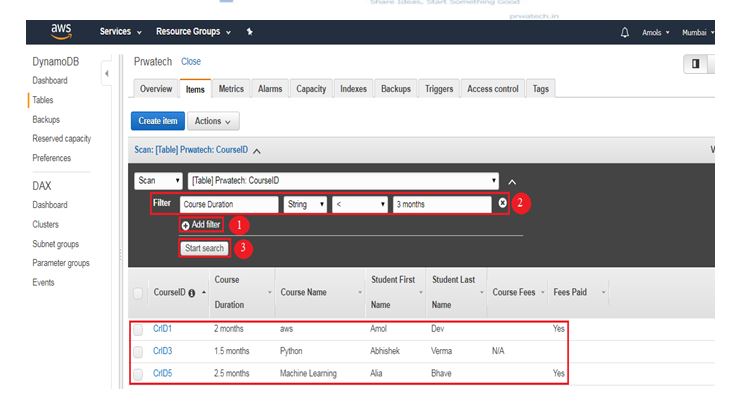The height and width of the screenshot is (401, 748).
Task: Open the Course Name column menu arrow
Action: pos(360,292)
